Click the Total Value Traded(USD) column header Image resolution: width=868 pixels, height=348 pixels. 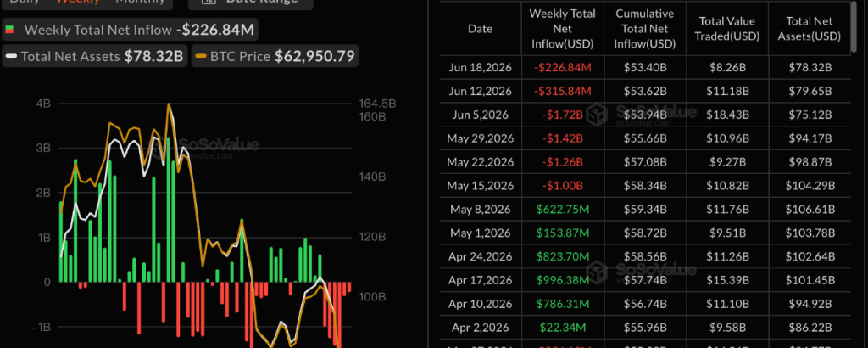click(726, 29)
